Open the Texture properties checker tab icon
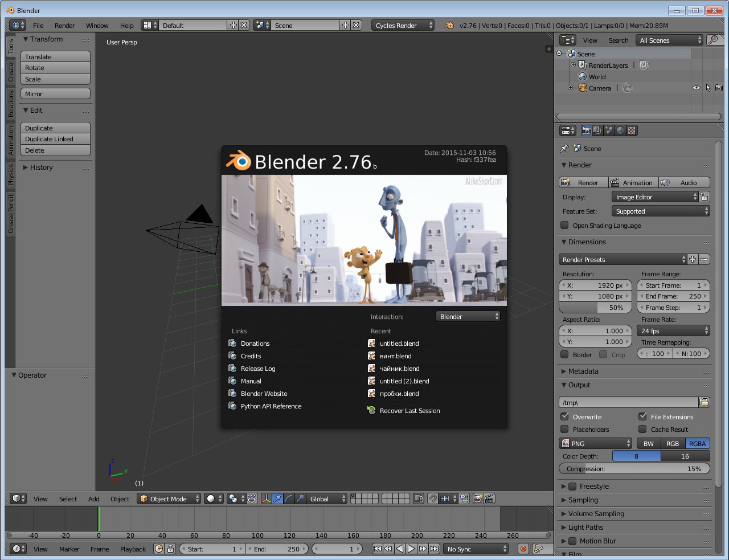 [x=632, y=130]
